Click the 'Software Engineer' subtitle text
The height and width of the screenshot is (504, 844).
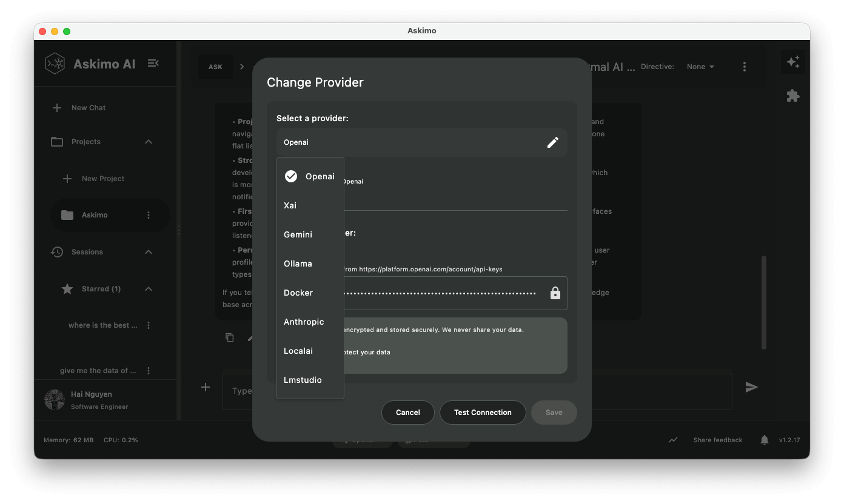(99, 406)
